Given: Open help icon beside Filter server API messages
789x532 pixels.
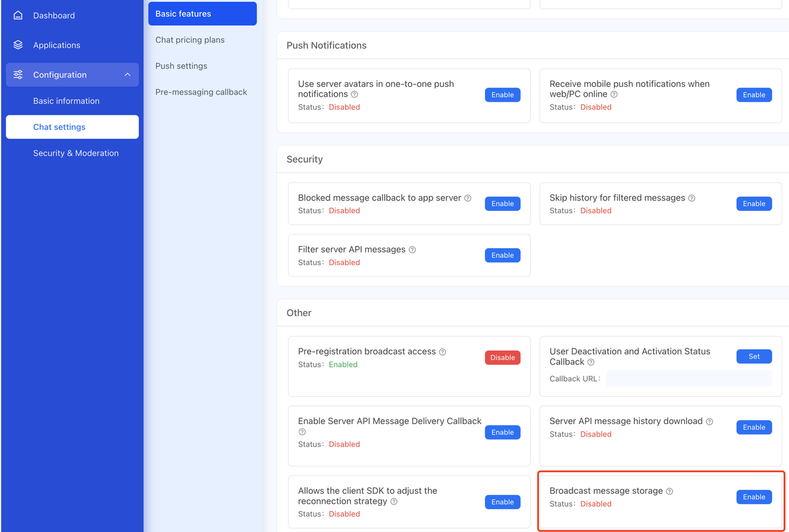Looking at the screenshot, I should [412, 250].
